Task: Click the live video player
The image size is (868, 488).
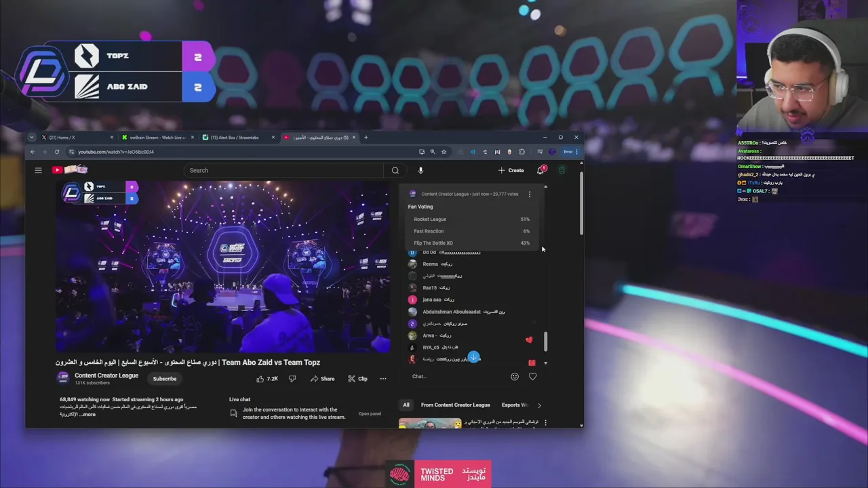Action: [x=223, y=266]
